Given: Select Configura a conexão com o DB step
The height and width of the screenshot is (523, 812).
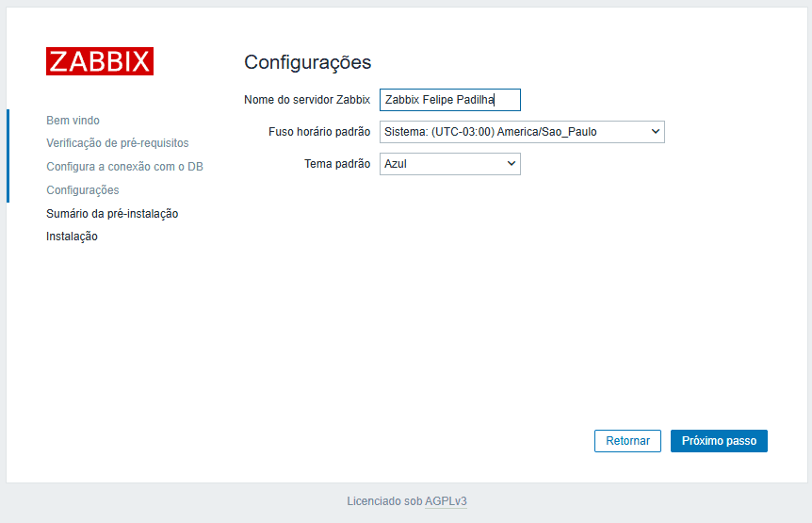Looking at the screenshot, I should click(124, 167).
